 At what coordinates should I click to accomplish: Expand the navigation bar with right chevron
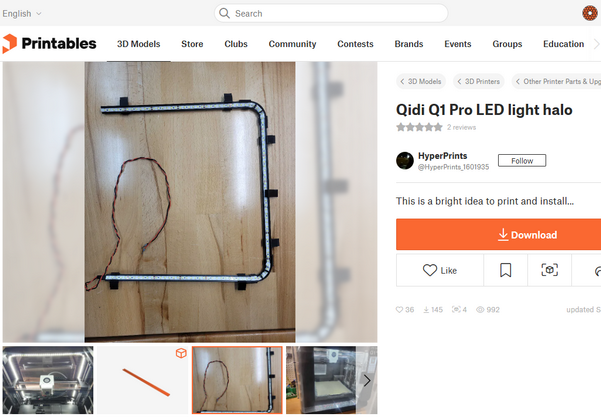click(x=596, y=44)
